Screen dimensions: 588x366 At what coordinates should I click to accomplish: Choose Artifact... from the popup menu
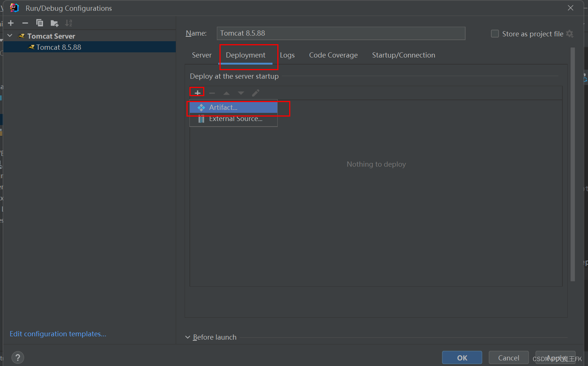pyautogui.click(x=233, y=108)
